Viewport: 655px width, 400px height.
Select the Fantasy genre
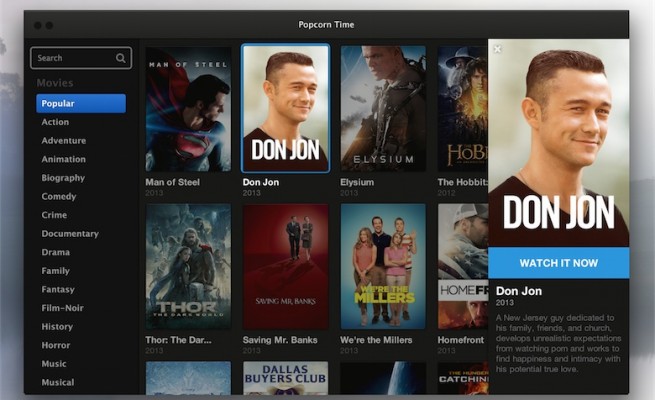click(x=58, y=289)
